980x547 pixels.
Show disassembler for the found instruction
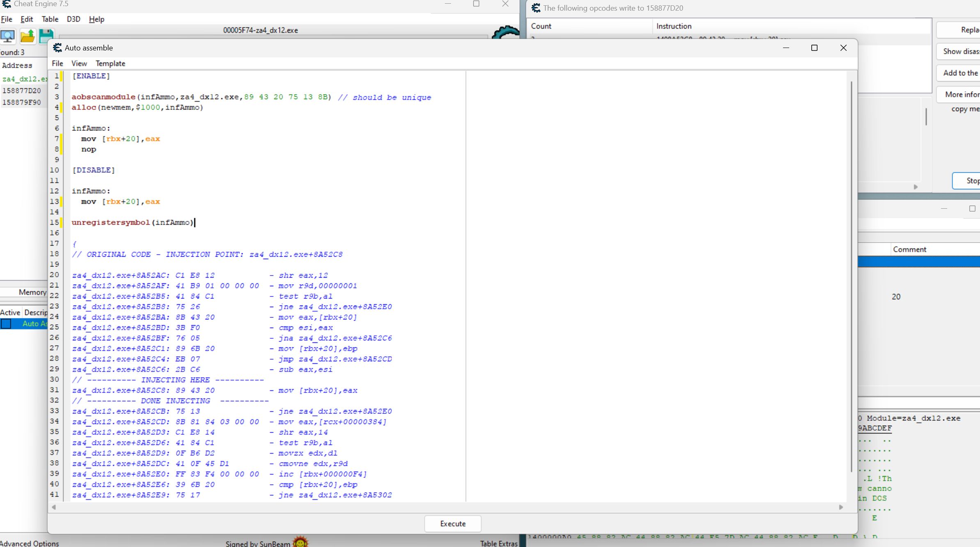click(x=960, y=51)
